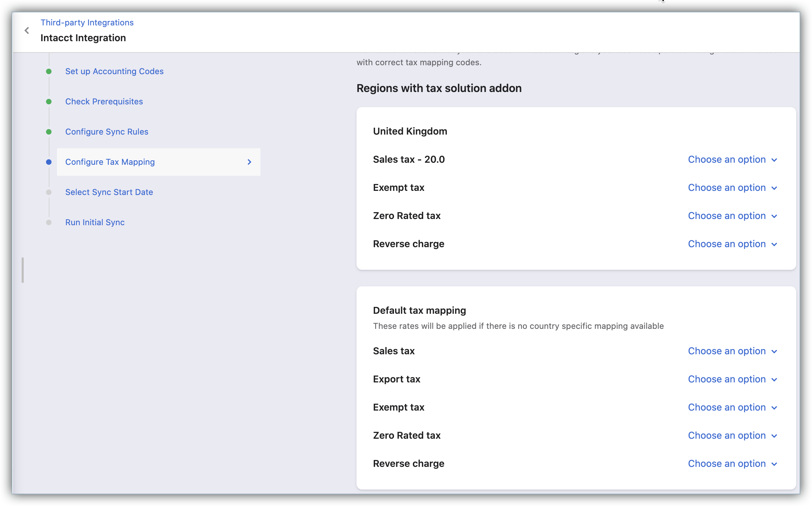
Task: Click green status dot for Configure Sync Rules
Action: click(49, 132)
